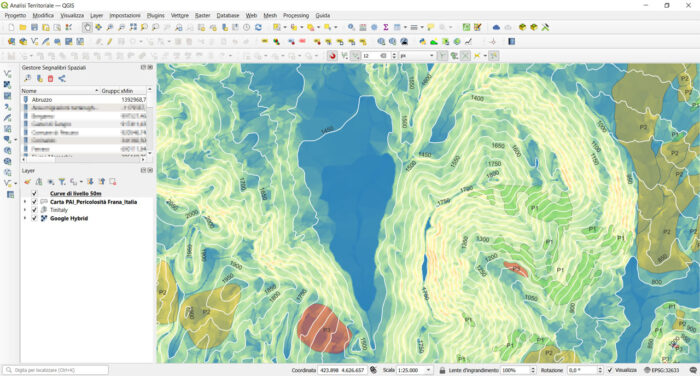Open the Scala 1:25.000 dropdown
700x376 pixels.
[429, 370]
